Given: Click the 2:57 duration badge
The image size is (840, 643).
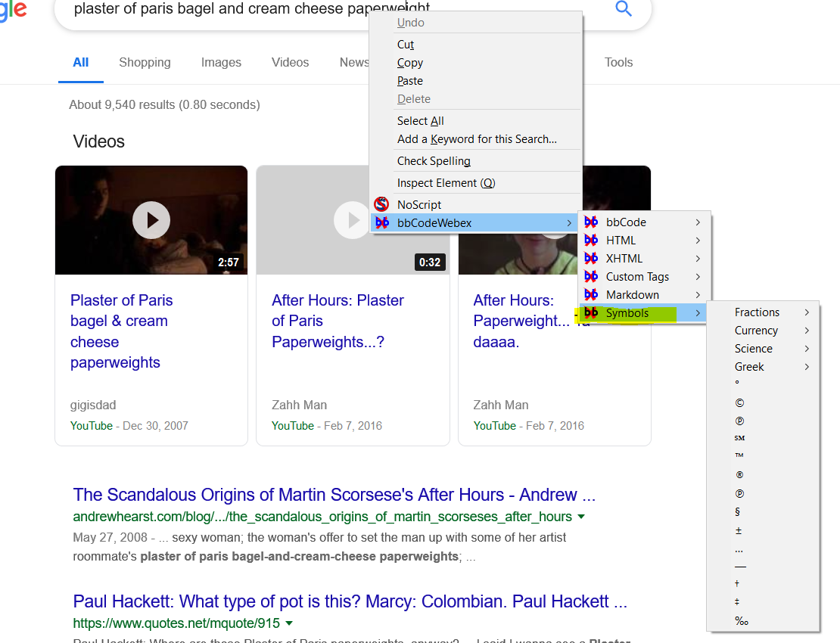Looking at the screenshot, I should [229, 262].
